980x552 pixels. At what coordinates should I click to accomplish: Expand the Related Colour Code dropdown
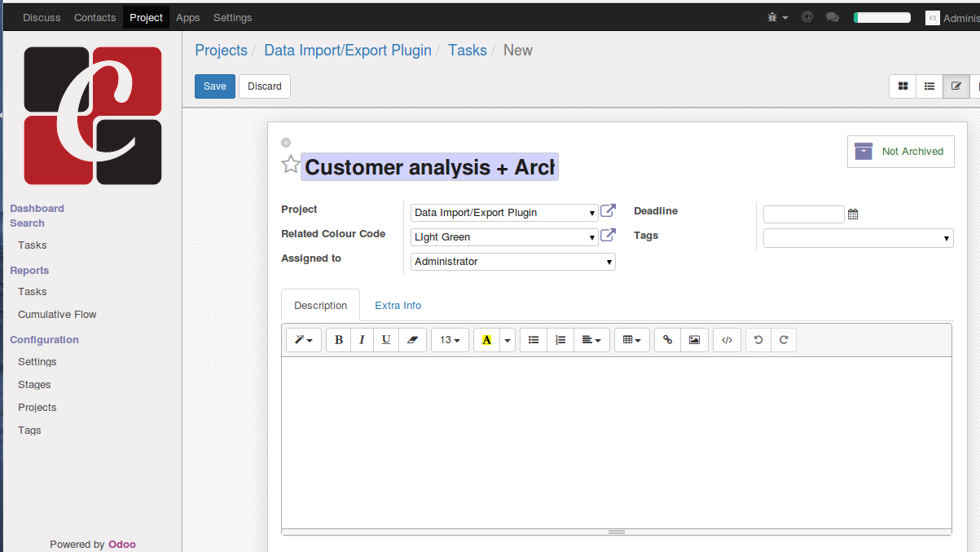[504, 237]
